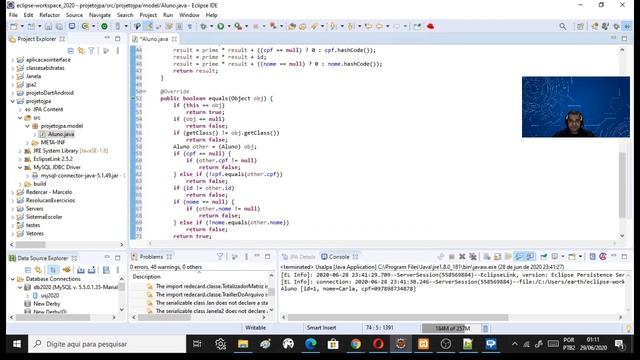This screenshot has width=640, height=360.
Task: Click the red cloud icon in toolbar
Action: pyautogui.click(x=430, y=27)
